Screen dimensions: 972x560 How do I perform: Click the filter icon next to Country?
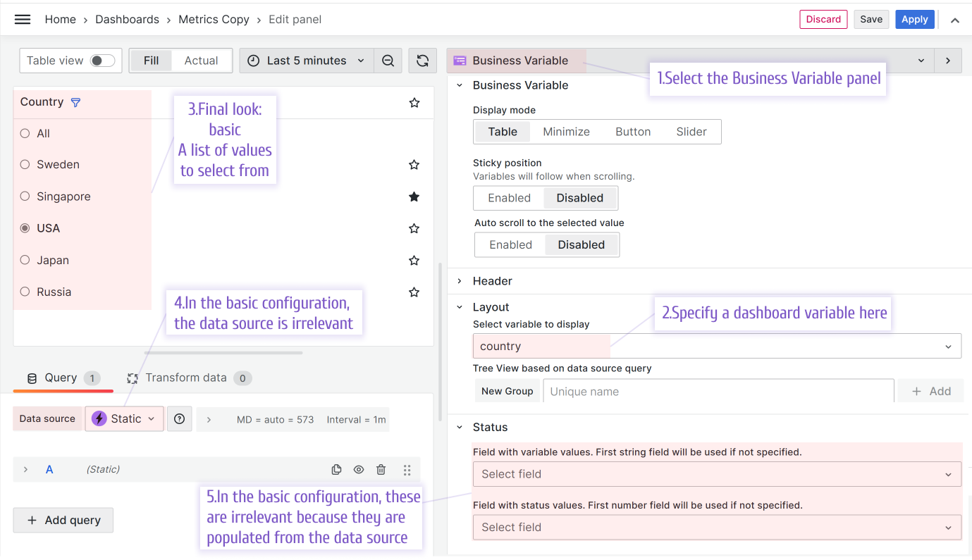coord(75,101)
